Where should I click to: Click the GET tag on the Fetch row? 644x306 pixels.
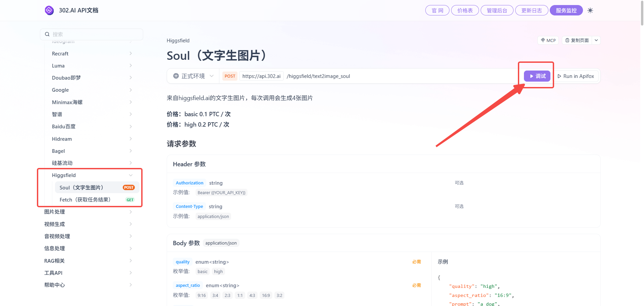tap(130, 200)
